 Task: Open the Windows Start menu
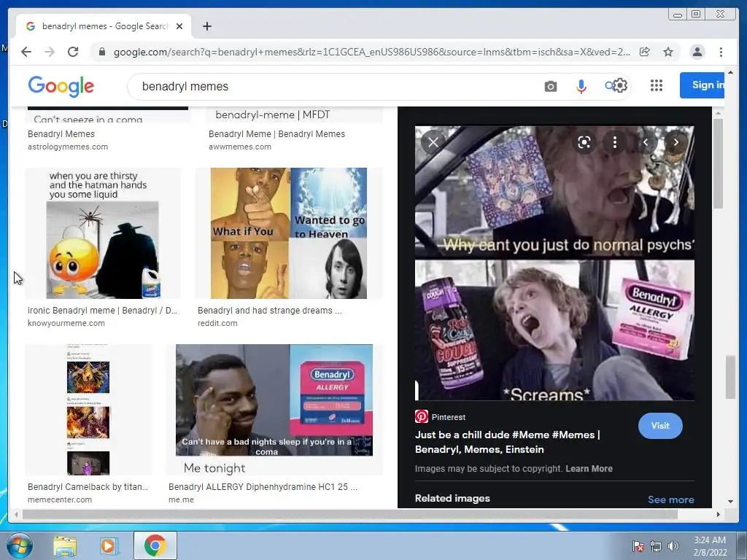tap(20, 545)
